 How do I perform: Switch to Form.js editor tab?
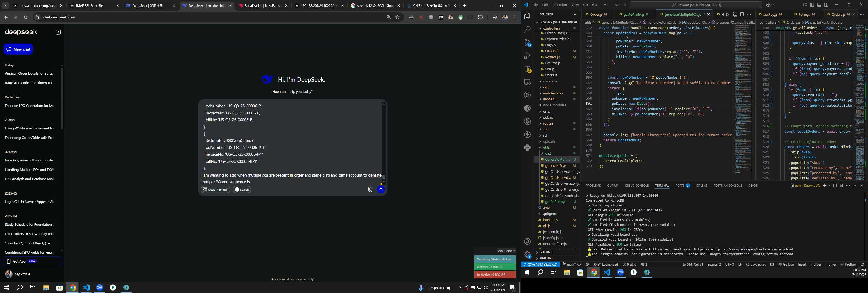pyautogui.click(x=806, y=14)
